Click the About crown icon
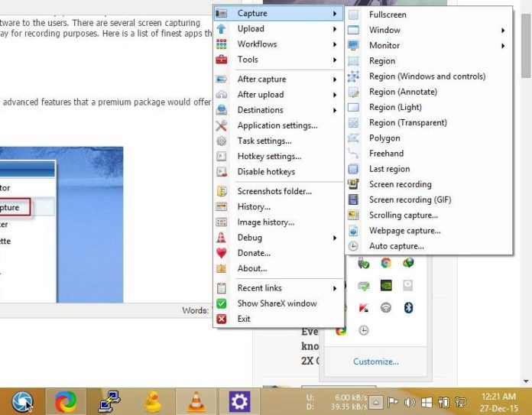Viewport: 532px width, 415px height. coord(221,268)
